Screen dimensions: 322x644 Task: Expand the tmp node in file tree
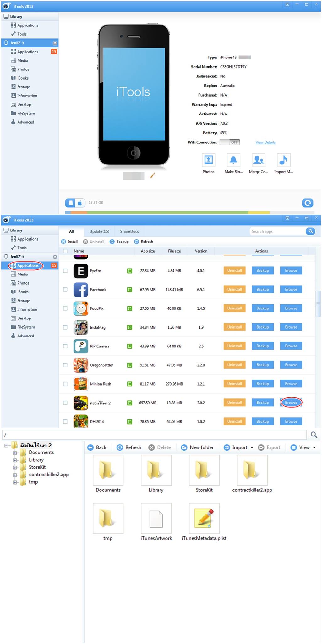tap(15, 482)
